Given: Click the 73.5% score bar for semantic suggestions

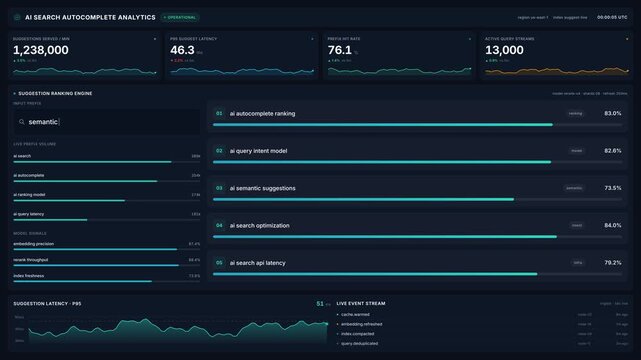Looking at the screenshot, I should point(417,199).
